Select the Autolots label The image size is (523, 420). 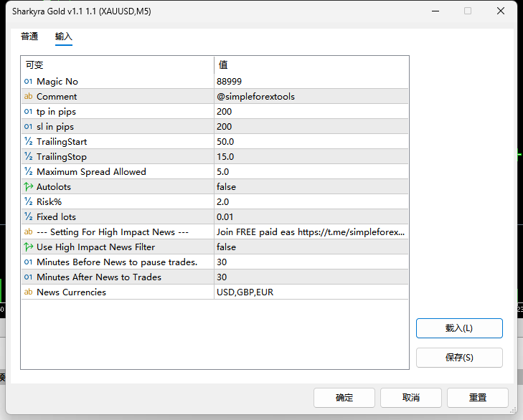click(54, 186)
